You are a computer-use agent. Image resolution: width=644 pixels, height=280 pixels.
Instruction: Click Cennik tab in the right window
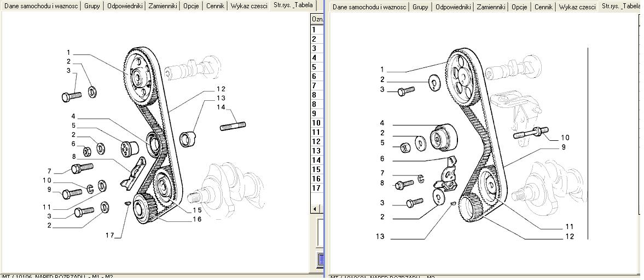coord(543,7)
